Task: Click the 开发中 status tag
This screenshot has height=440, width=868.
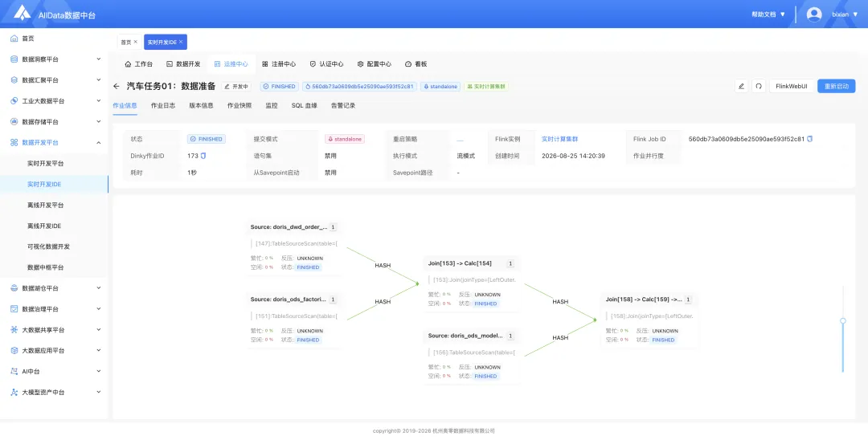Action: click(236, 87)
